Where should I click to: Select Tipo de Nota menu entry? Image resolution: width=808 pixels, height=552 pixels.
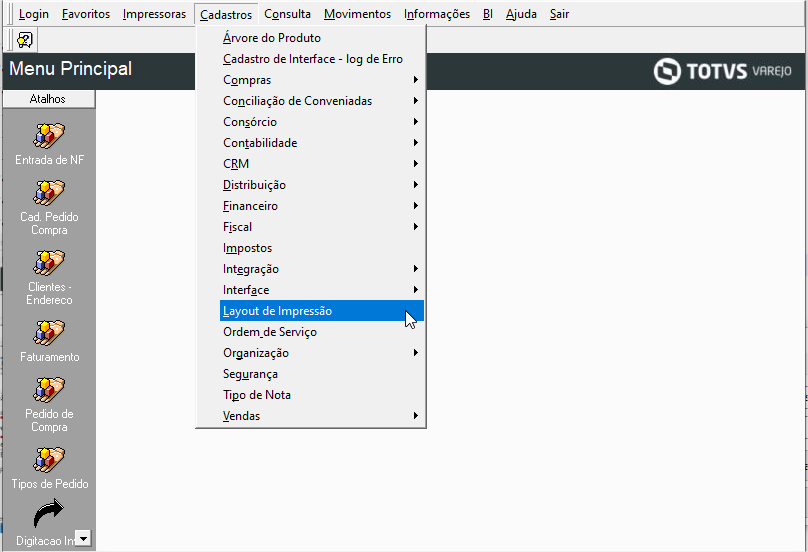click(322, 395)
